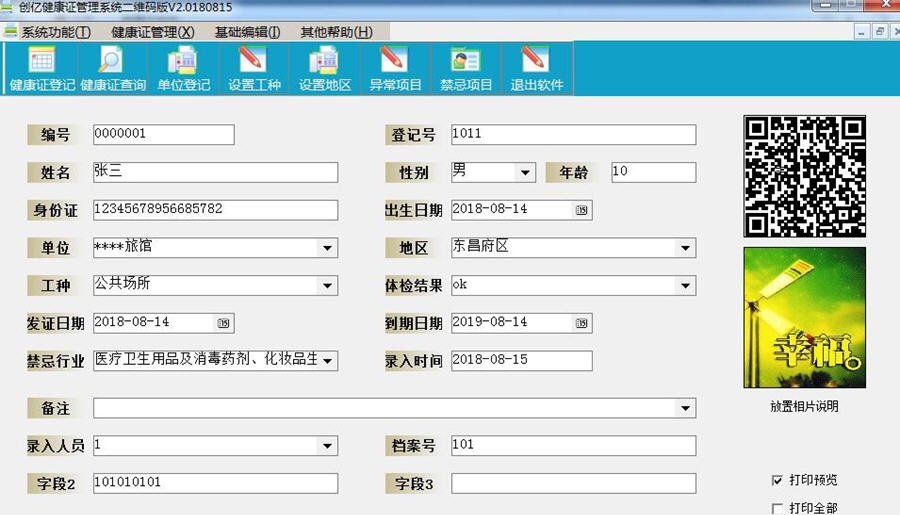Click the 放置相片说明 link text
Viewport: 900px width, 515px height.
(804, 406)
